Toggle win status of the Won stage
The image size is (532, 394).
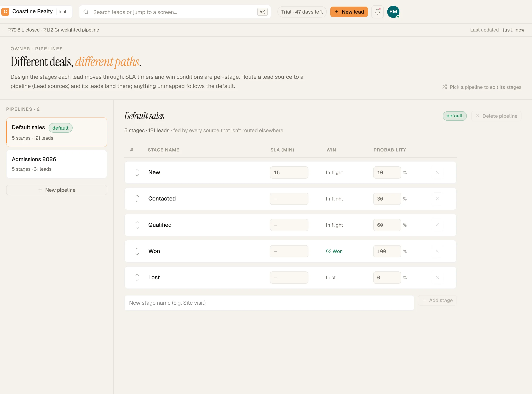[334, 251]
